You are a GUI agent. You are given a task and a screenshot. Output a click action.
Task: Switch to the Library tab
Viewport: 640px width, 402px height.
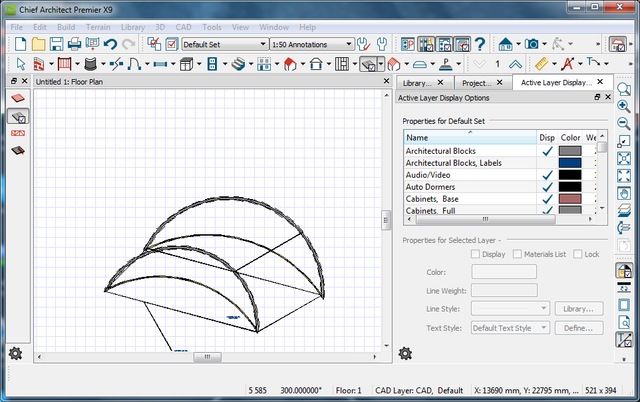click(420, 83)
